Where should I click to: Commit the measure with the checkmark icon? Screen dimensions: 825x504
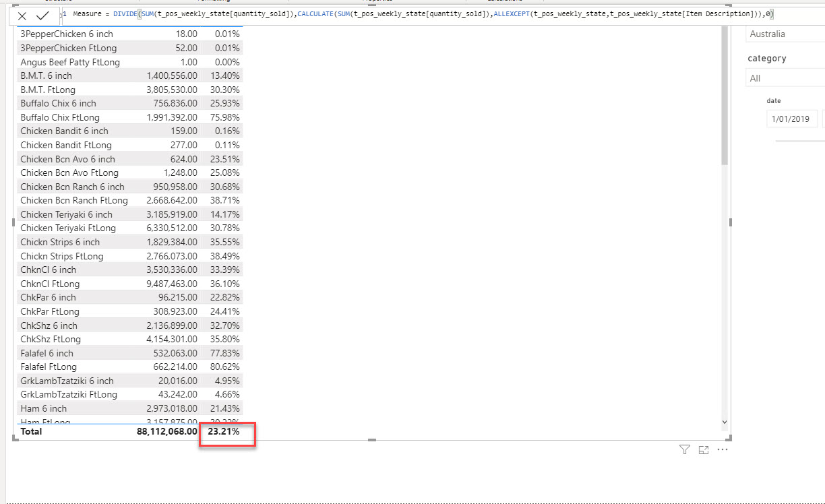(x=43, y=15)
